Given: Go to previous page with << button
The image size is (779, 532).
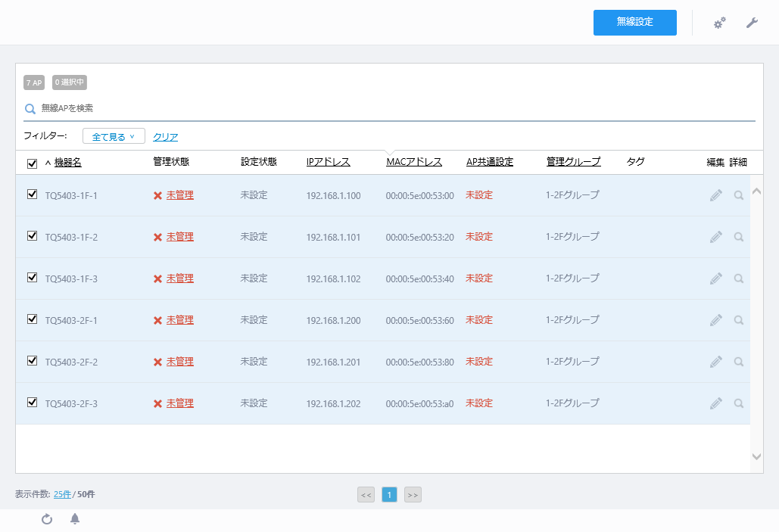Looking at the screenshot, I should pos(366,495).
